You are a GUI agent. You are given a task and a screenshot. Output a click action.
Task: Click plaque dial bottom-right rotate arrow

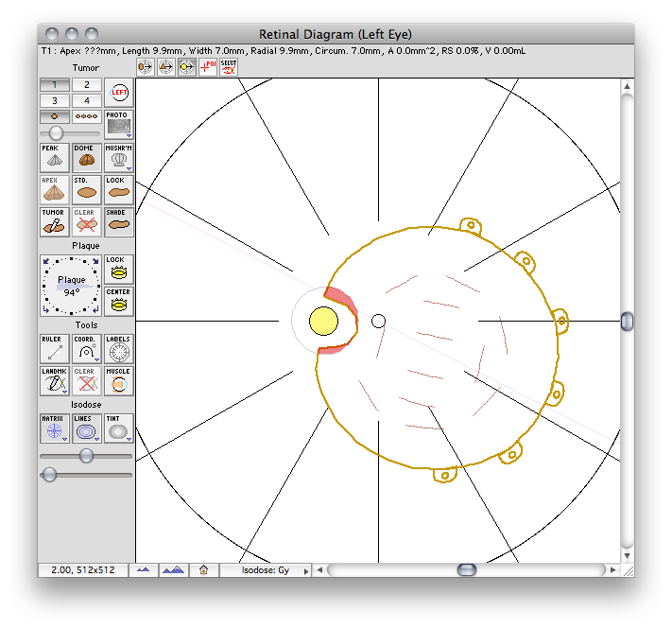[x=95, y=309]
